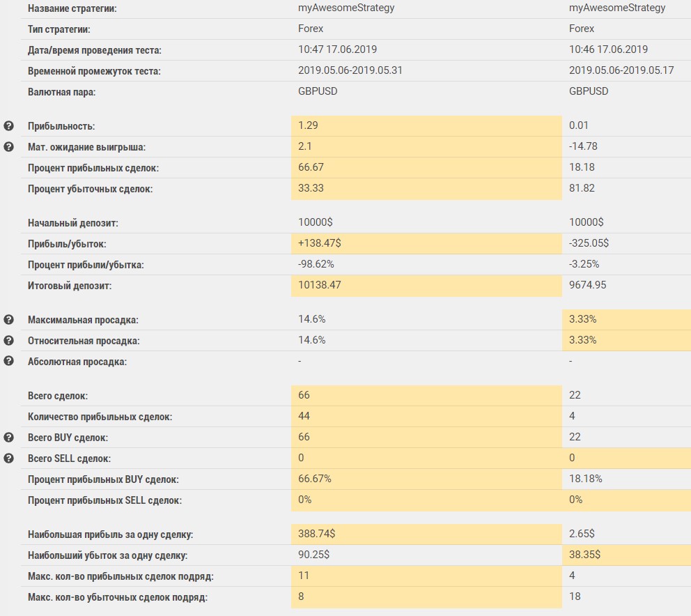Screen dimensions: 691x616
Task: Click largest single trade profit 388.74$
Action: 315,534
